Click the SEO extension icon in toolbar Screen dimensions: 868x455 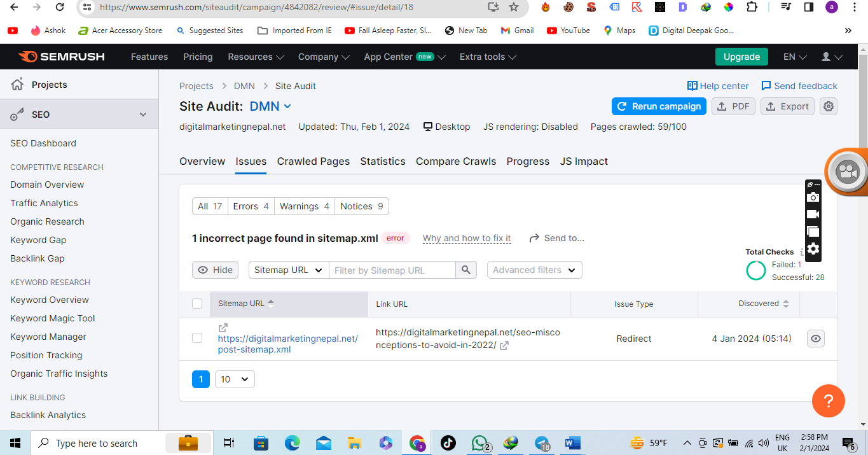tap(591, 7)
